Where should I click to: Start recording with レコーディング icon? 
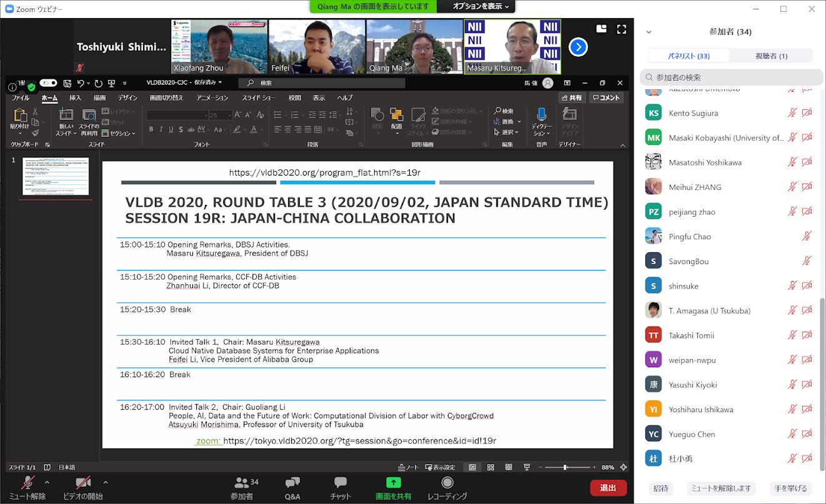[447, 483]
